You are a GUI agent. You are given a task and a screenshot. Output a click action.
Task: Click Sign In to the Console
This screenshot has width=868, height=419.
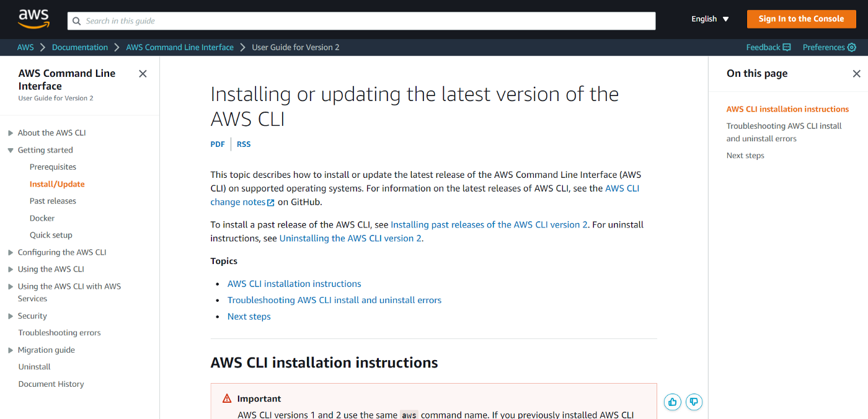tap(801, 19)
